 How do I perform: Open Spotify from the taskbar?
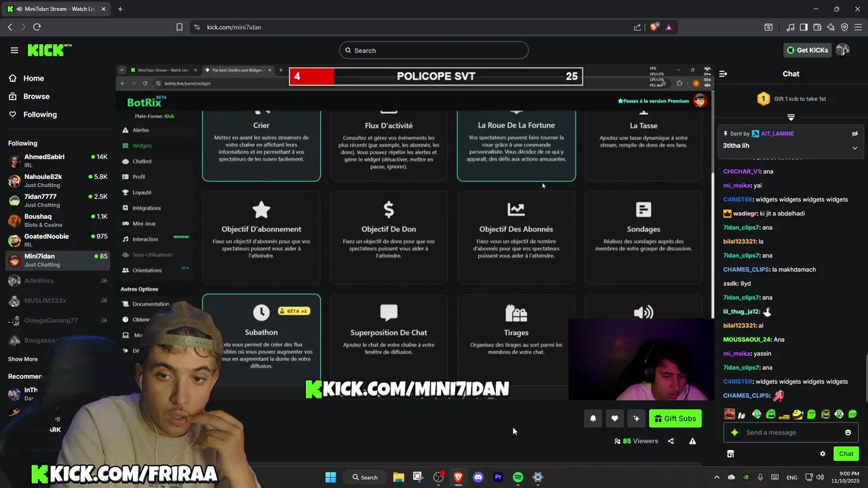click(x=518, y=477)
